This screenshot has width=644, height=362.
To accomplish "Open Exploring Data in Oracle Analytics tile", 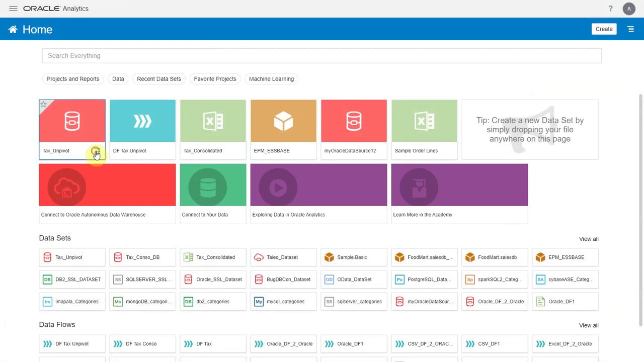I will (318, 193).
